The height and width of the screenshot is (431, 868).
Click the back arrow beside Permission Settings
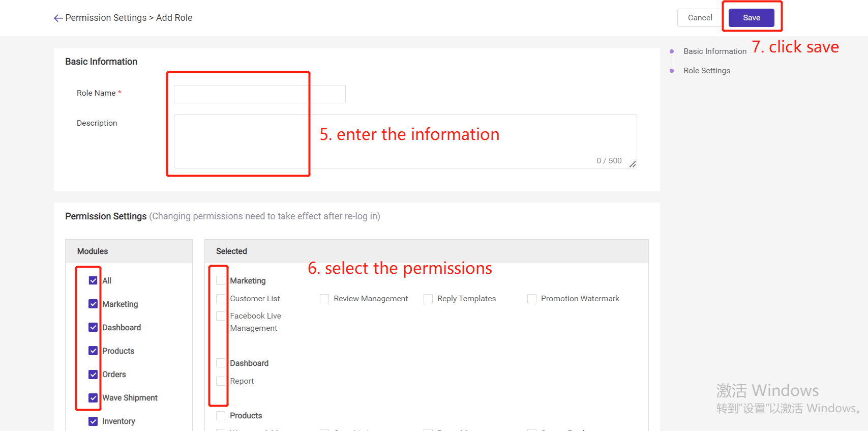pos(58,18)
